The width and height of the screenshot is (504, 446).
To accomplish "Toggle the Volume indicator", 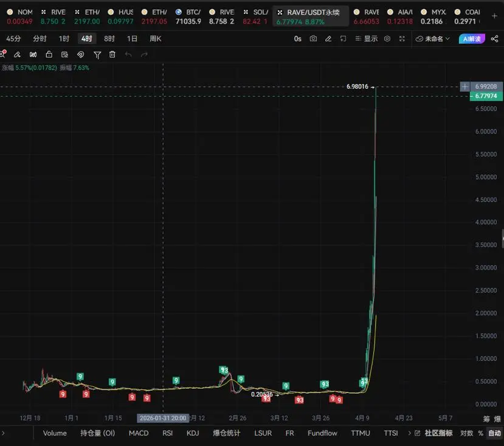I will click(55, 433).
